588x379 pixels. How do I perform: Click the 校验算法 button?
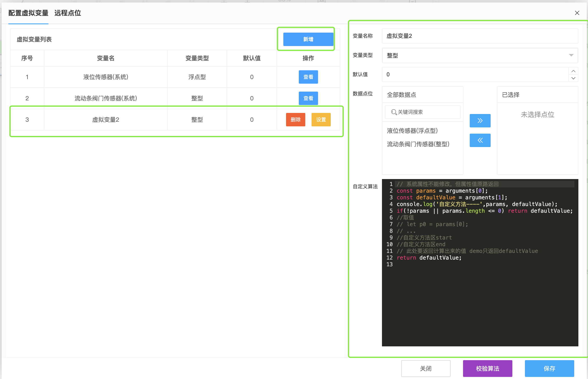[x=487, y=368]
